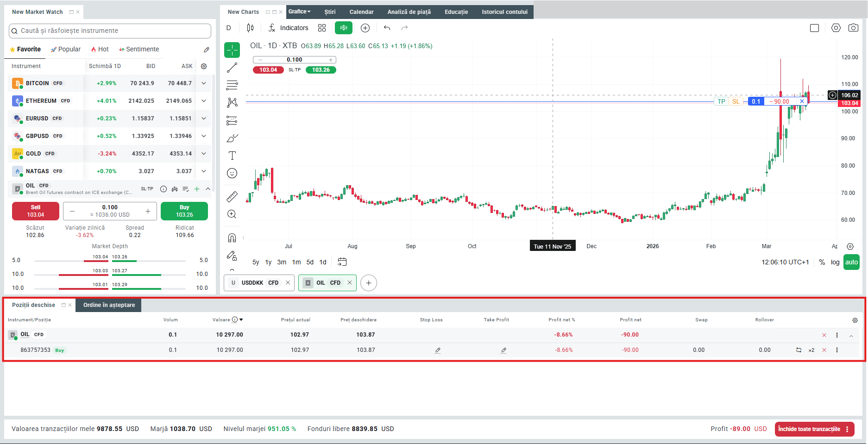This screenshot has width=868, height=444.
Task: Toggle percent scale on chart
Action: point(822,262)
